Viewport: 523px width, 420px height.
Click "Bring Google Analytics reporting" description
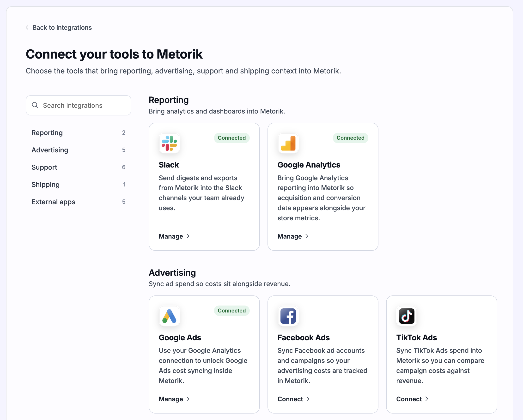(322, 198)
